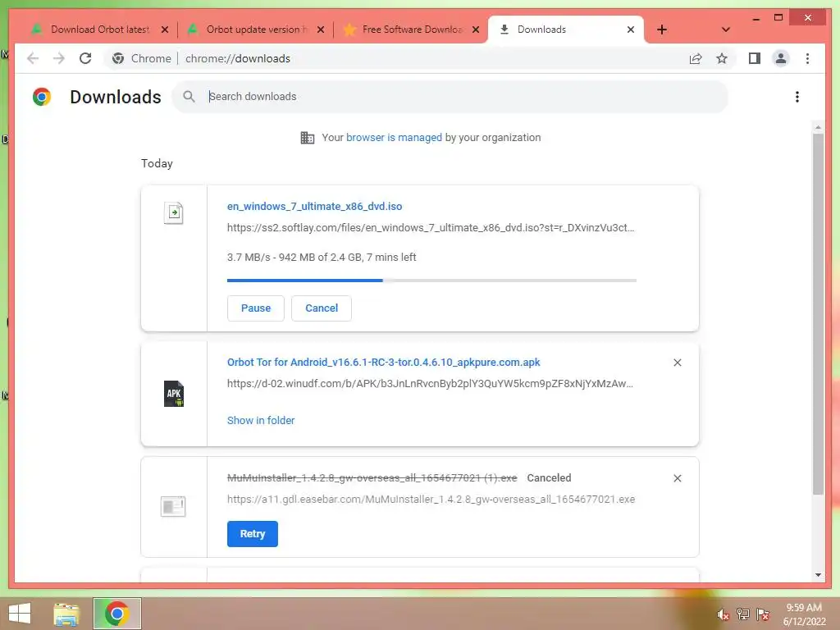
Task: Open a new tab with plus button
Action: 662,30
